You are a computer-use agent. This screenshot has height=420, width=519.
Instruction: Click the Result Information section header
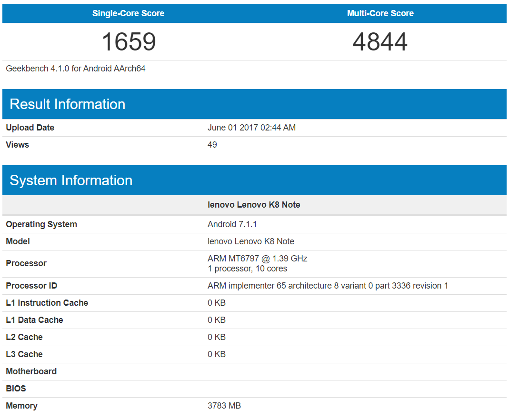pyautogui.click(x=254, y=104)
